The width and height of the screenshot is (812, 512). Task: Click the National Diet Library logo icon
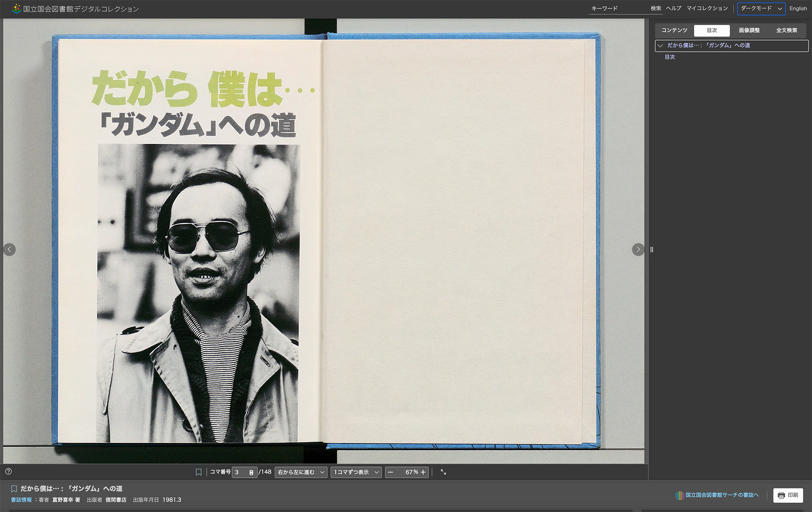click(x=16, y=9)
